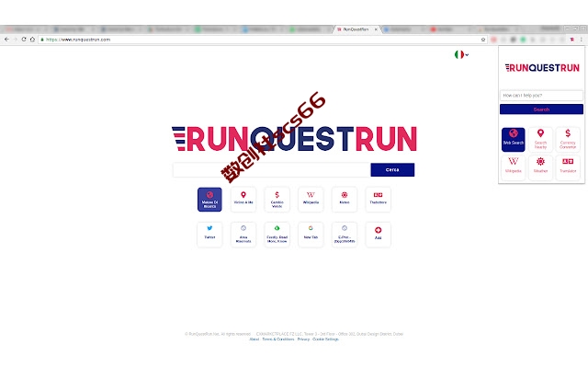The height and width of the screenshot is (368, 588).
Task: Open the Wikipedia tile on the main page
Action: click(311, 200)
